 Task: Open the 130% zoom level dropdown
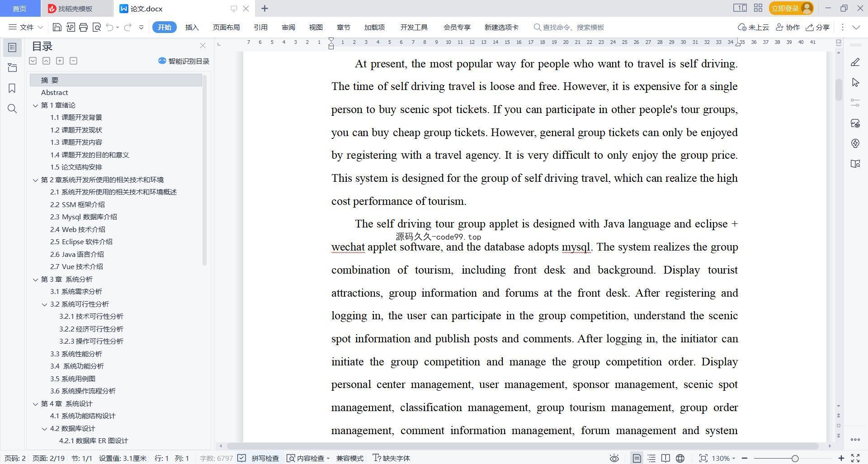pos(723,458)
